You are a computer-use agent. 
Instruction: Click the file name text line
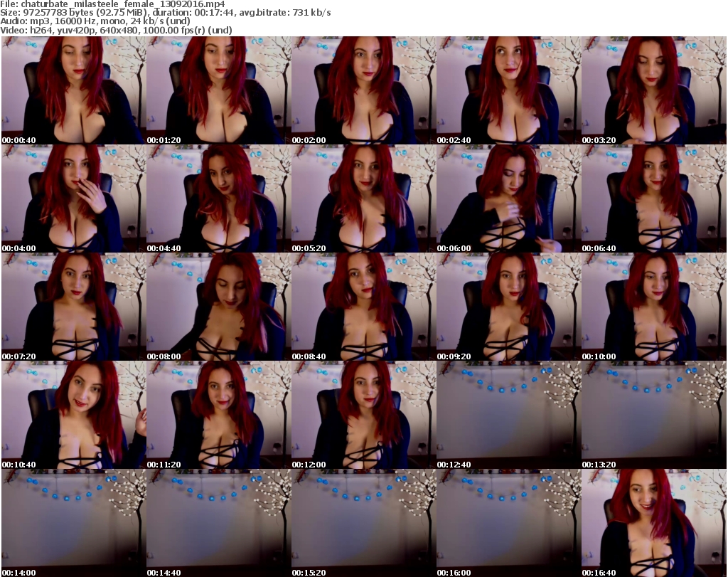coord(113,4)
